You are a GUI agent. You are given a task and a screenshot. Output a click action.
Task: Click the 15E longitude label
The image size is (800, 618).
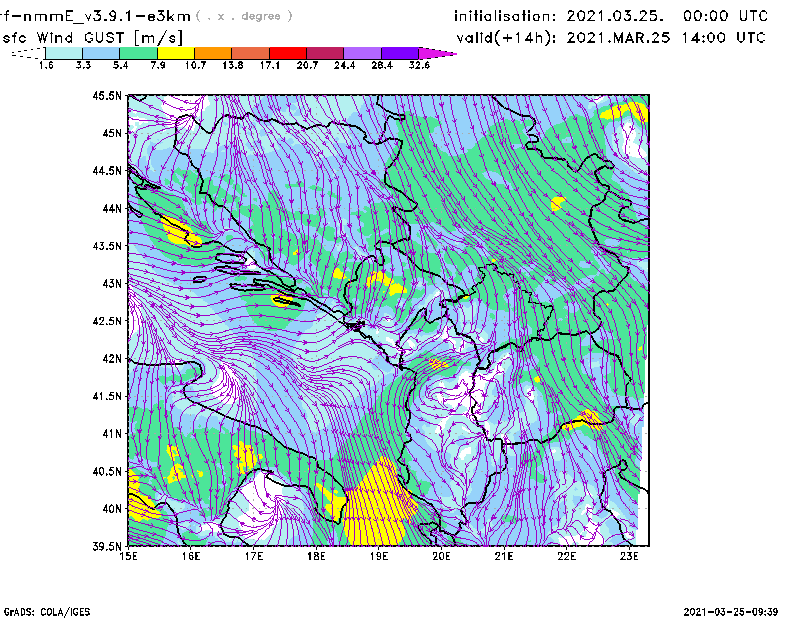coord(128,556)
